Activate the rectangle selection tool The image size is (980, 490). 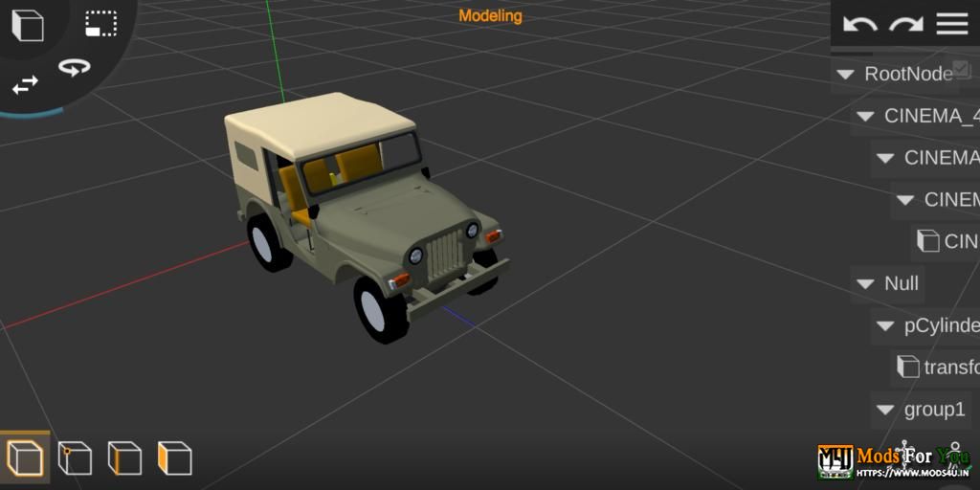click(101, 23)
